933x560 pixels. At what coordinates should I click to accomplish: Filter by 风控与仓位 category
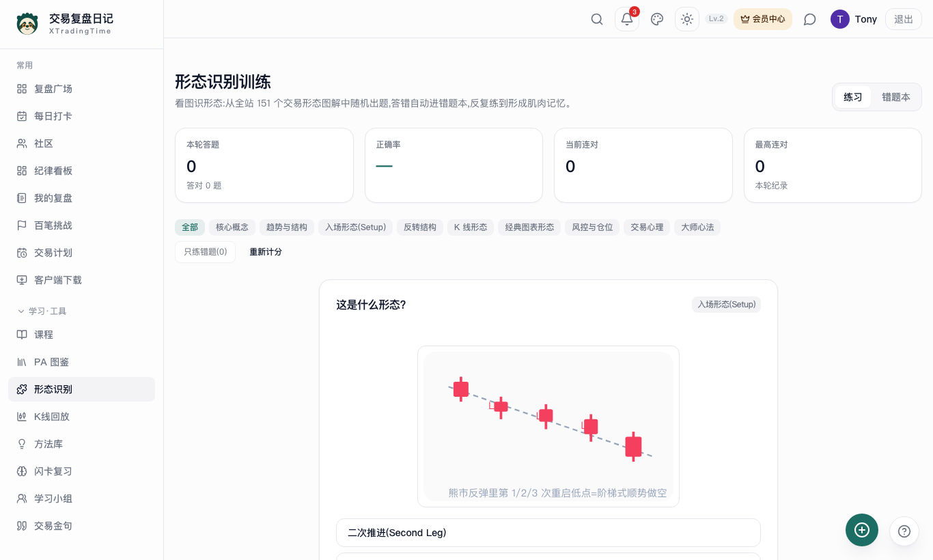click(x=592, y=227)
